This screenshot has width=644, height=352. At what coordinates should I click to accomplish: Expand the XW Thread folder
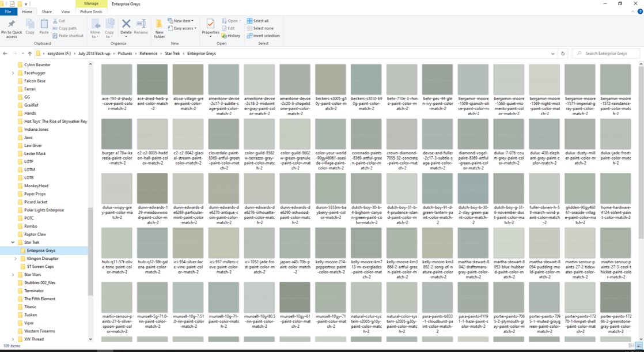[x=13, y=339]
